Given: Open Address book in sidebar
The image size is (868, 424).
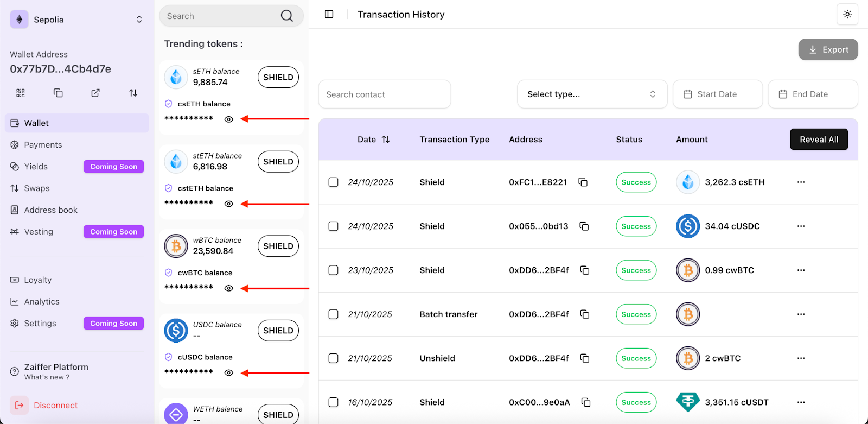Looking at the screenshot, I should (x=77, y=210).
